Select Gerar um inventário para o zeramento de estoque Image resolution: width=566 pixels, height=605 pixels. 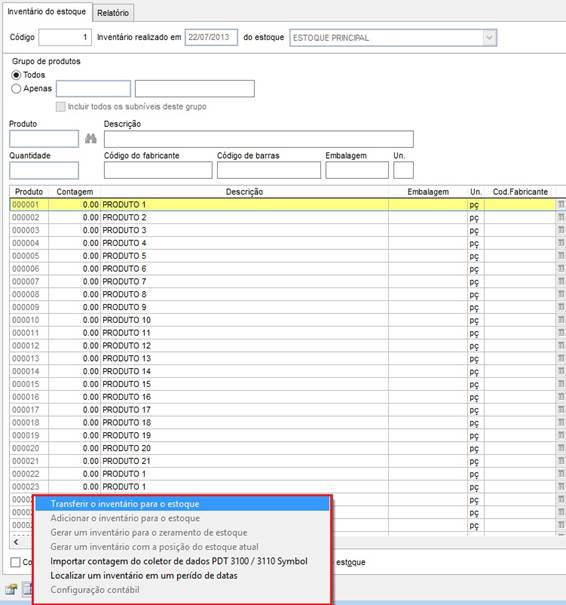tap(182, 532)
